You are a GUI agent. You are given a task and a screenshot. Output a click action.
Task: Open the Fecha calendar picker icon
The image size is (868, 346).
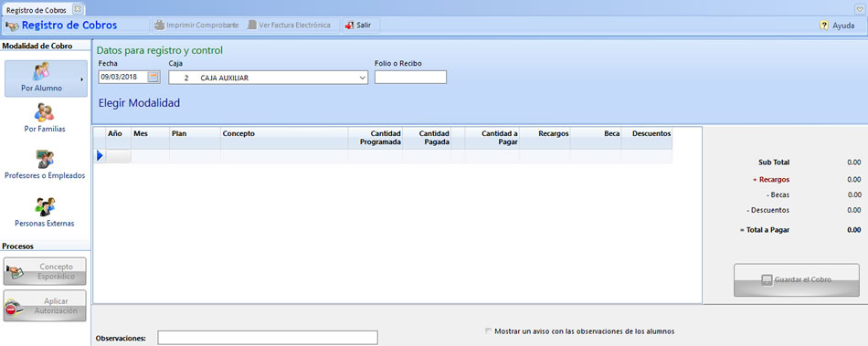(153, 78)
